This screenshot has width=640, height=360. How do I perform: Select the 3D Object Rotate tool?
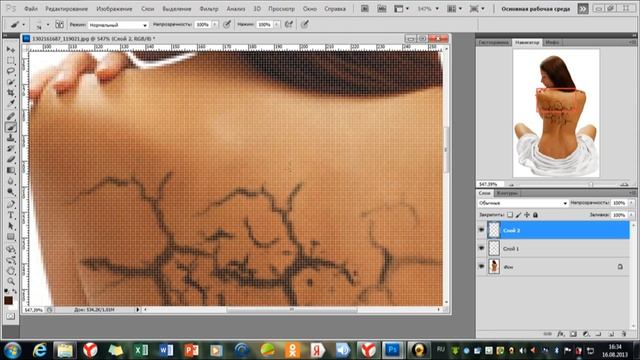click(11, 249)
